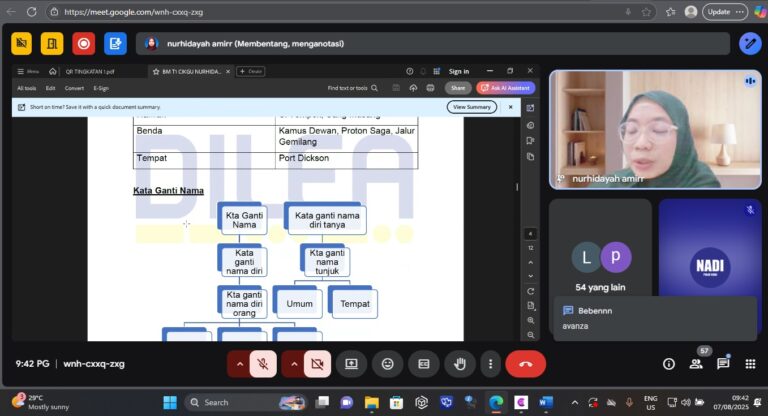Raise your hand in the meeting
The width and height of the screenshot is (768, 416).
click(x=458, y=364)
